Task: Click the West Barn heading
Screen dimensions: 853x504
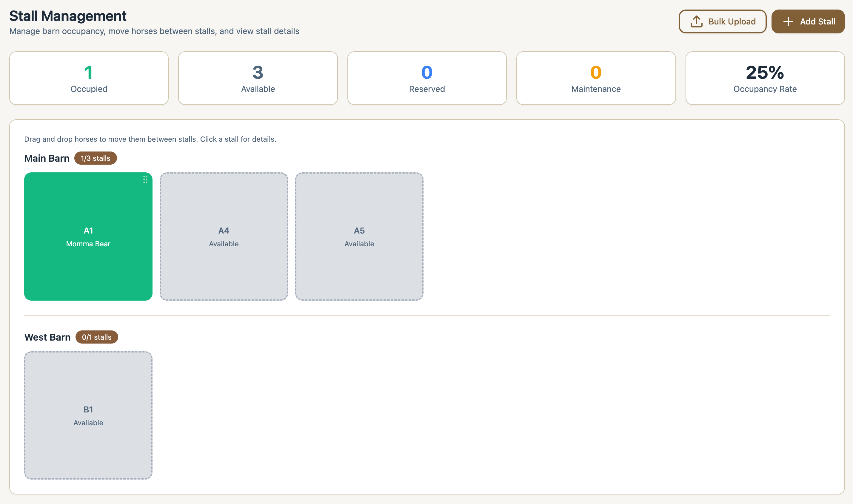Action: point(47,337)
